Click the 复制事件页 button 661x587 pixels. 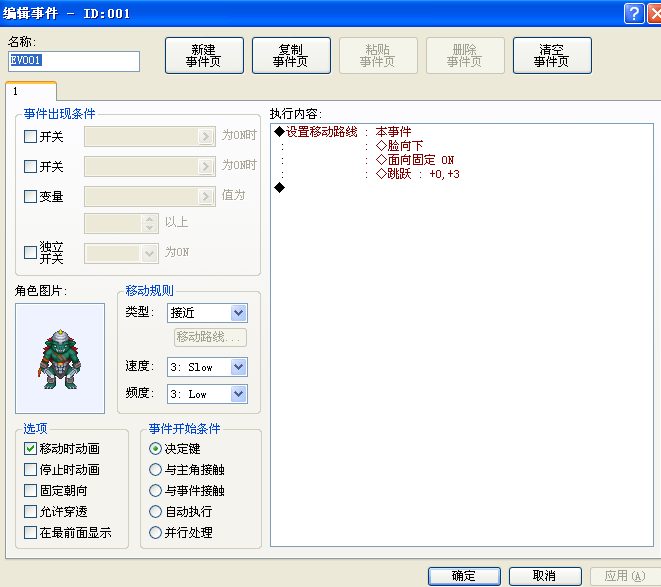pos(291,56)
